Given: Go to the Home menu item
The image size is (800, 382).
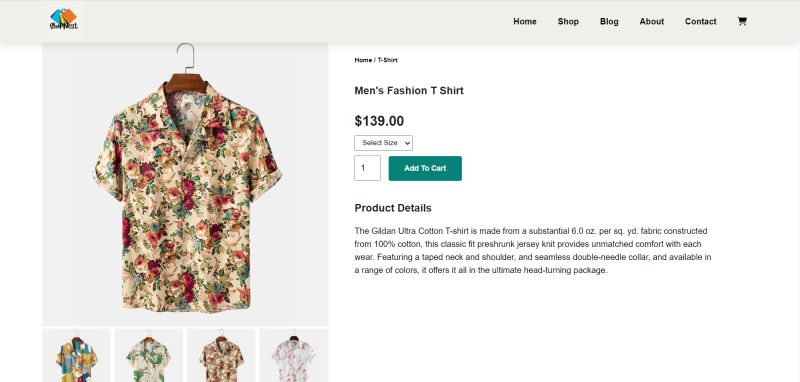Looking at the screenshot, I should [x=524, y=21].
